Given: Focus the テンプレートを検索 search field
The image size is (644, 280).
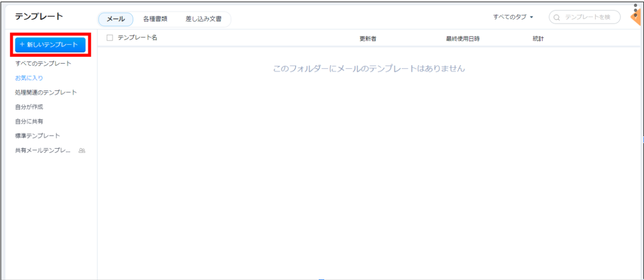Looking at the screenshot, I should (584, 17).
